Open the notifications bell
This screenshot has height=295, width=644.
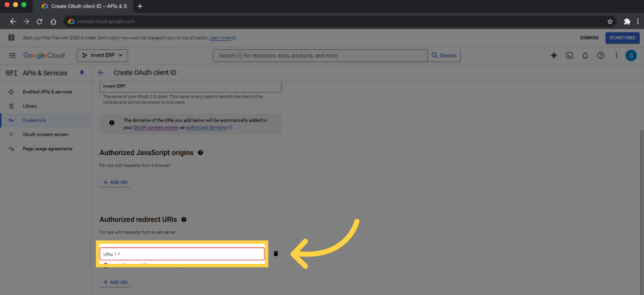click(x=585, y=56)
